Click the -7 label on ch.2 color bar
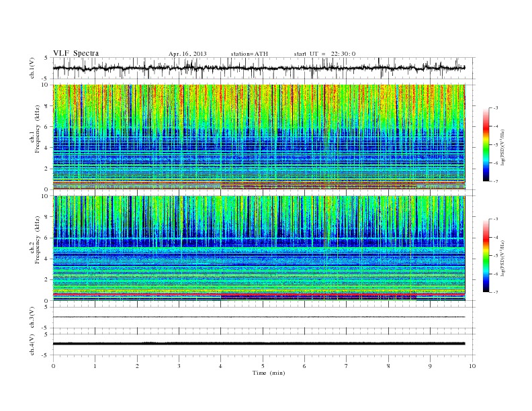The image size is (532, 411). coord(495,292)
